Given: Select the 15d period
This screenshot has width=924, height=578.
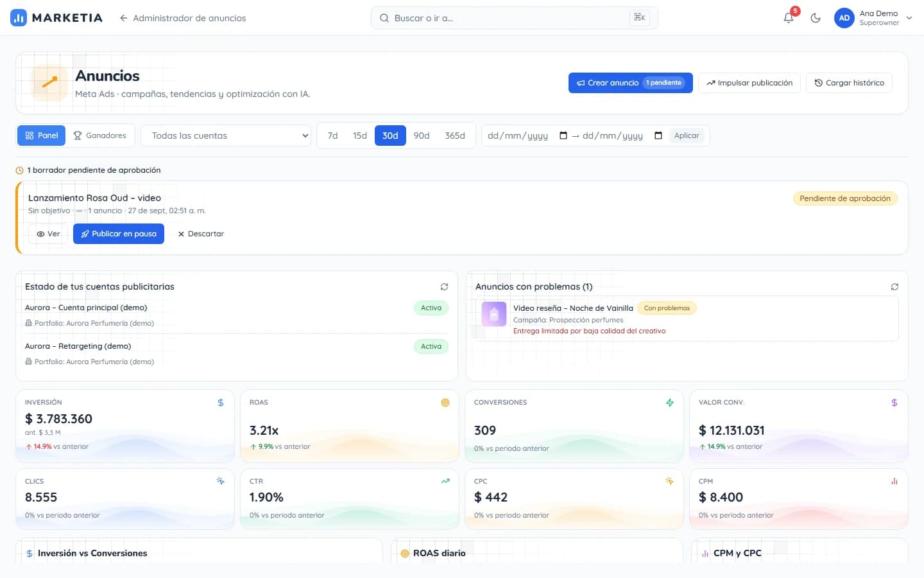Looking at the screenshot, I should [359, 136].
